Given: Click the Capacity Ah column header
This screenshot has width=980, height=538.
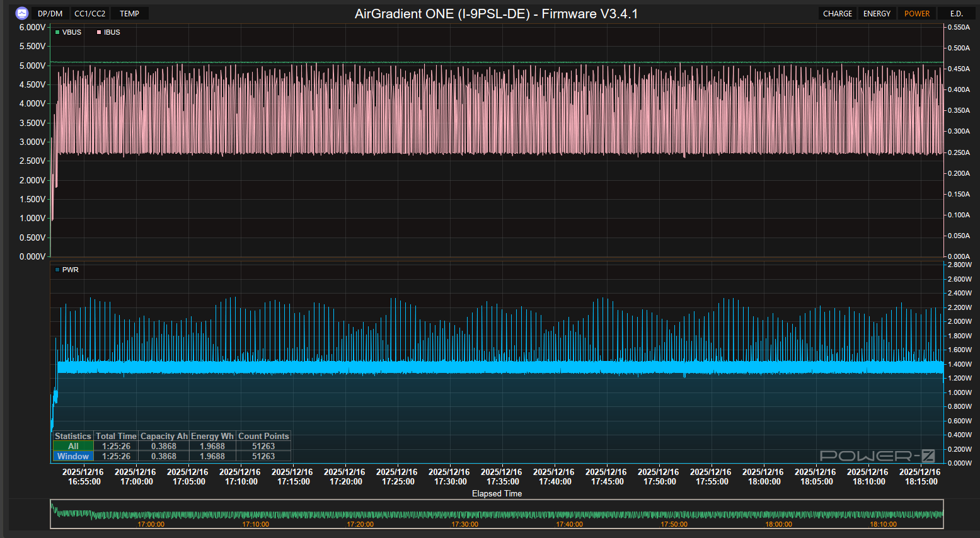Looking at the screenshot, I should (x=164, y=436).
